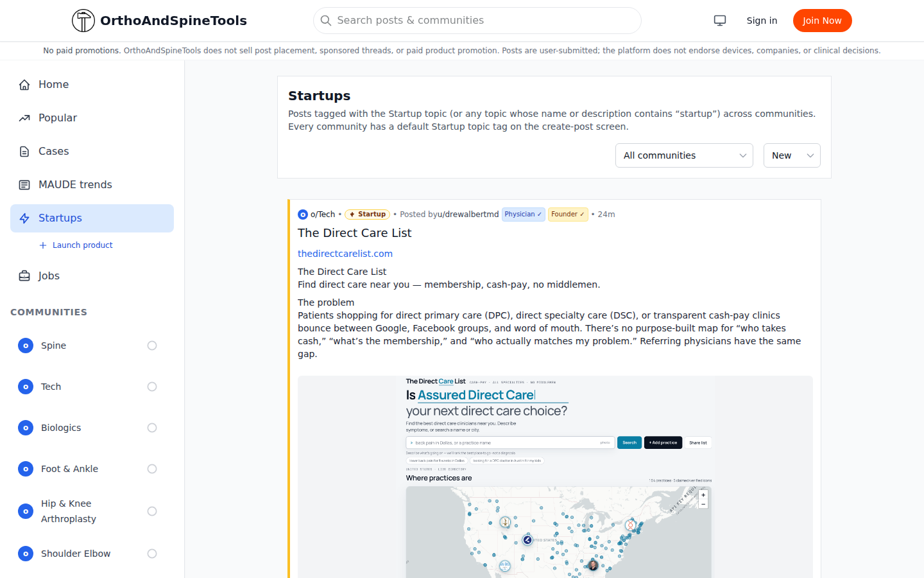The image size is (924, 578).
Task: Select the Spine community radio button
Action: pyautogui.click(x=152, y=346)
